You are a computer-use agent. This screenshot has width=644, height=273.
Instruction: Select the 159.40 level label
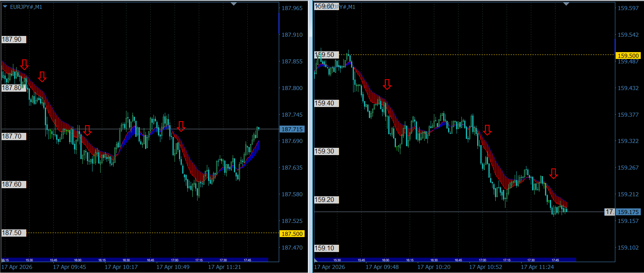(326, 103)
